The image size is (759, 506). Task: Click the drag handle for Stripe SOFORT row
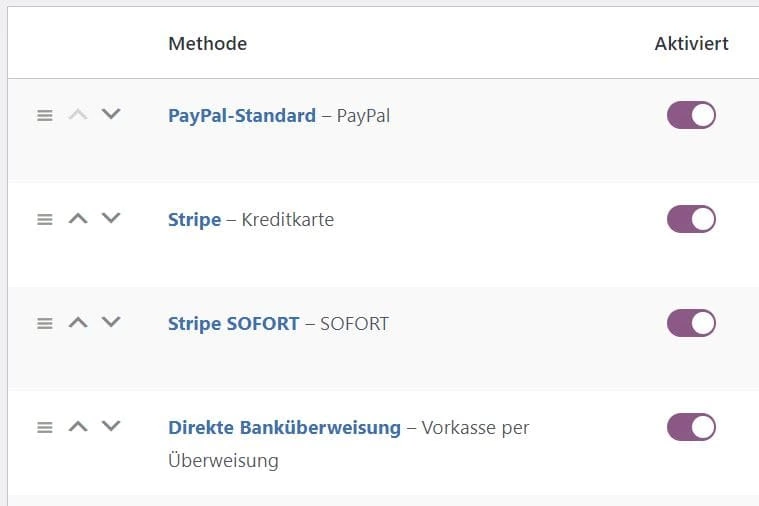click(x=44, y=324)
